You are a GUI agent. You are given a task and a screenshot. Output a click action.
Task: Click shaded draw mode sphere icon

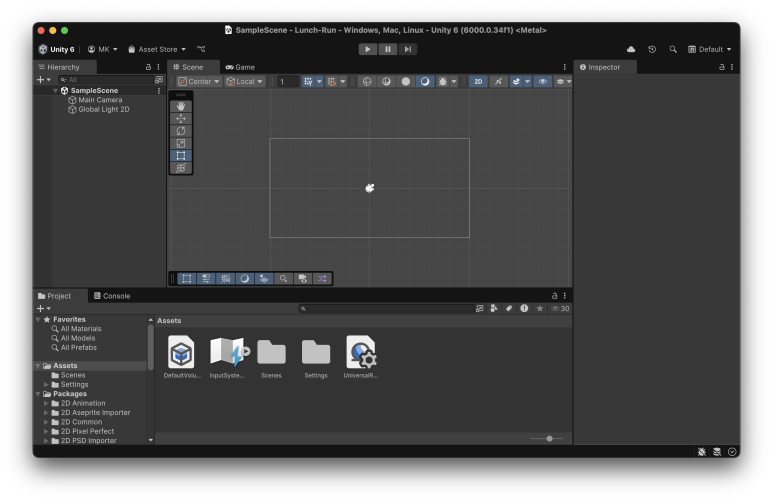(406, 81)
